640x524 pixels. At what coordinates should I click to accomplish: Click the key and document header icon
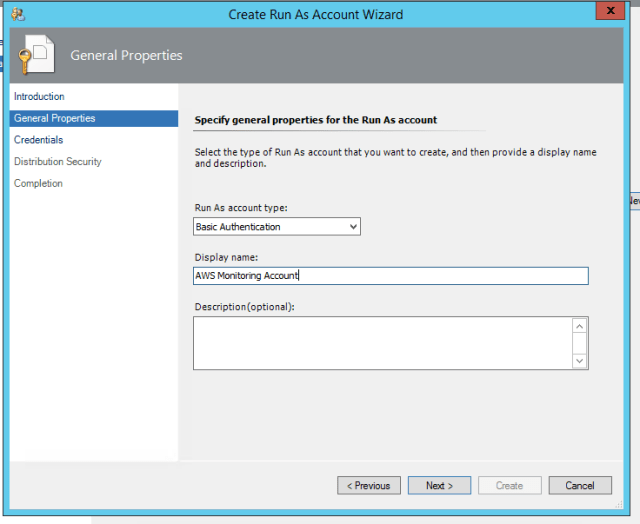35,57
